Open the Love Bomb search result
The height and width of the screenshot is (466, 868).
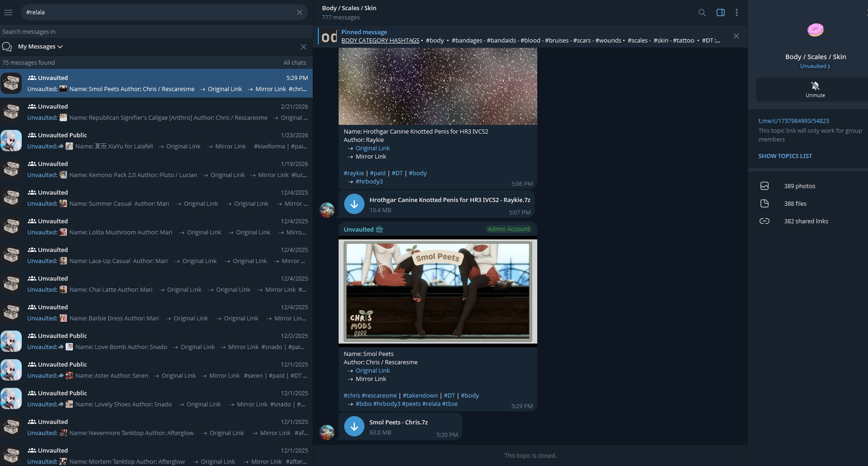[156, 342]
